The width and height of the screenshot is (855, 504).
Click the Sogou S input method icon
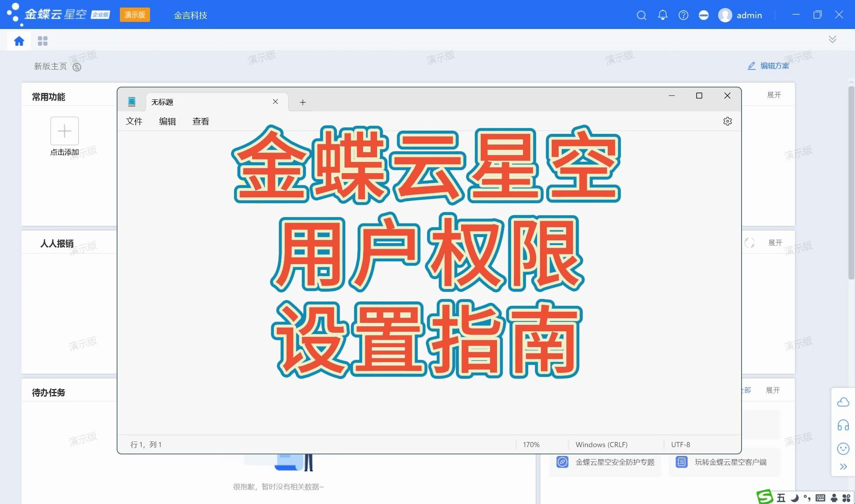pos(764,497)
